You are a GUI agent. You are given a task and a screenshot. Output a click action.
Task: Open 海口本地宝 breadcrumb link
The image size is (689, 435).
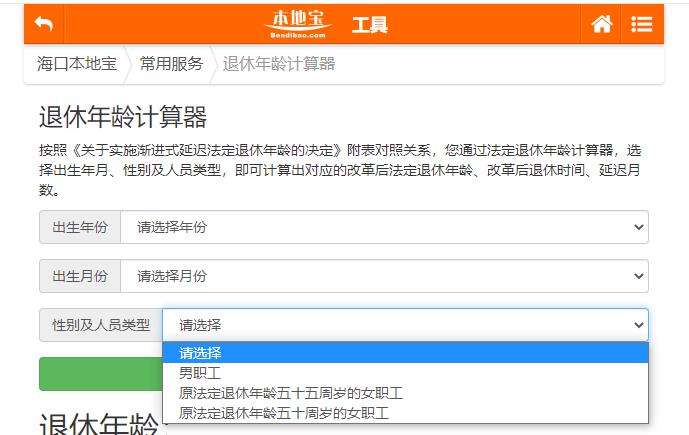tap(77, 64)
